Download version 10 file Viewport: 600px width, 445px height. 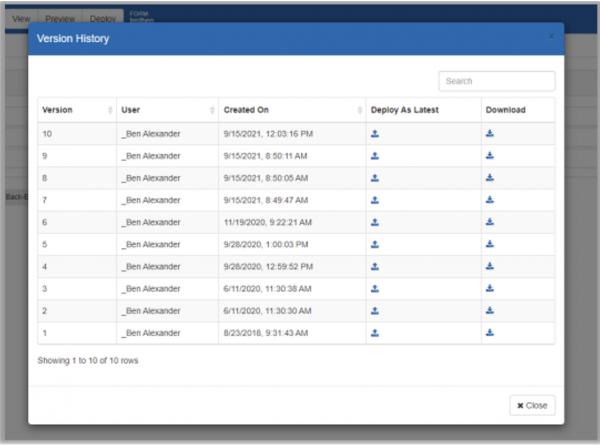click(x=490, y=133)
